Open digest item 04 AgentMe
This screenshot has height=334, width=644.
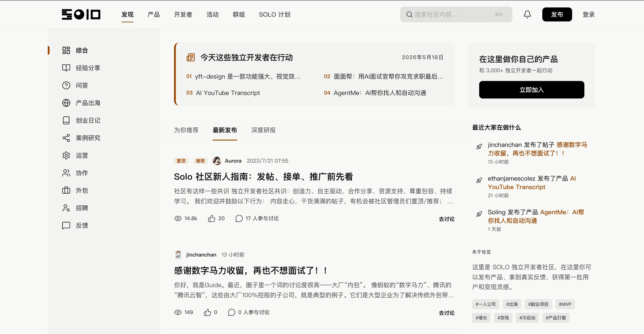click(x=375, y=93)
